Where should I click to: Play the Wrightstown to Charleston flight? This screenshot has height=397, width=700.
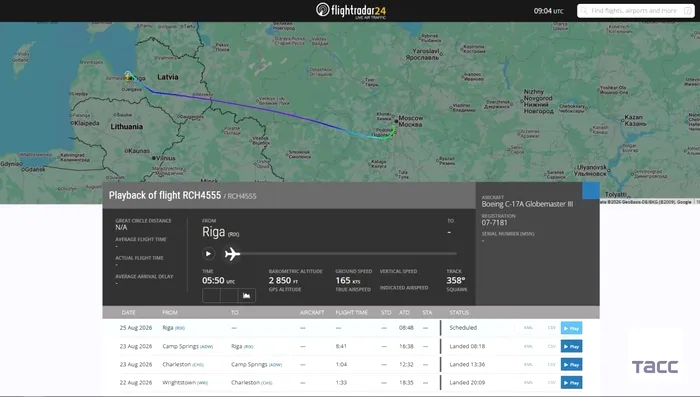[571, 383]
